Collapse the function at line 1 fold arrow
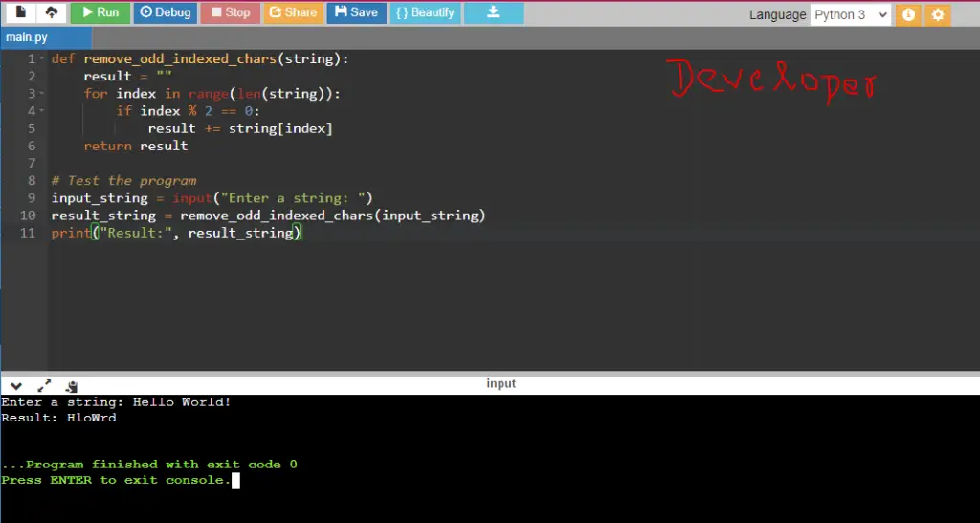This screenshot has width=980, height=523. (42, 58)
